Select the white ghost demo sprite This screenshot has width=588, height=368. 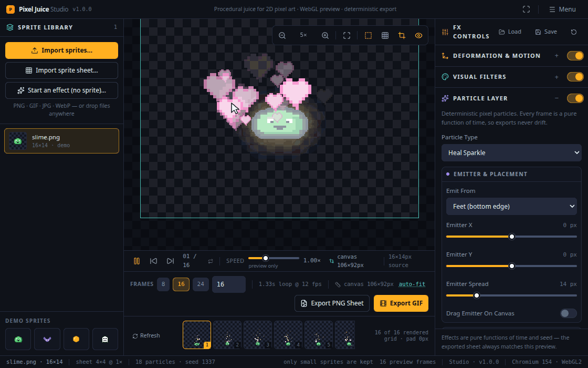tap(105, 339)
